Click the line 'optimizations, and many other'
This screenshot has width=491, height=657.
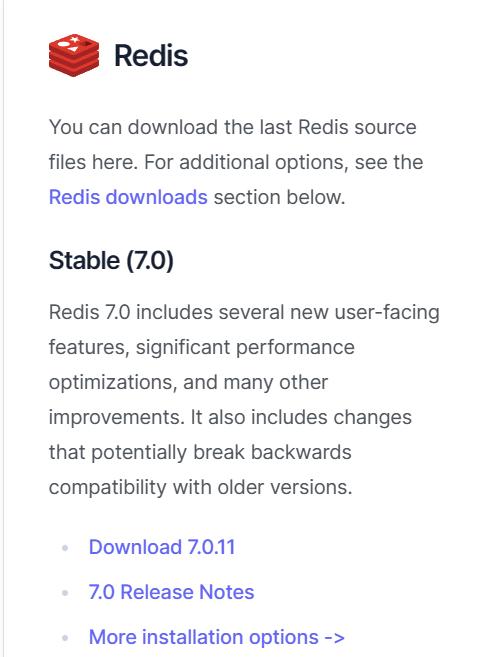pyautogui.click(x=188, y=383)
